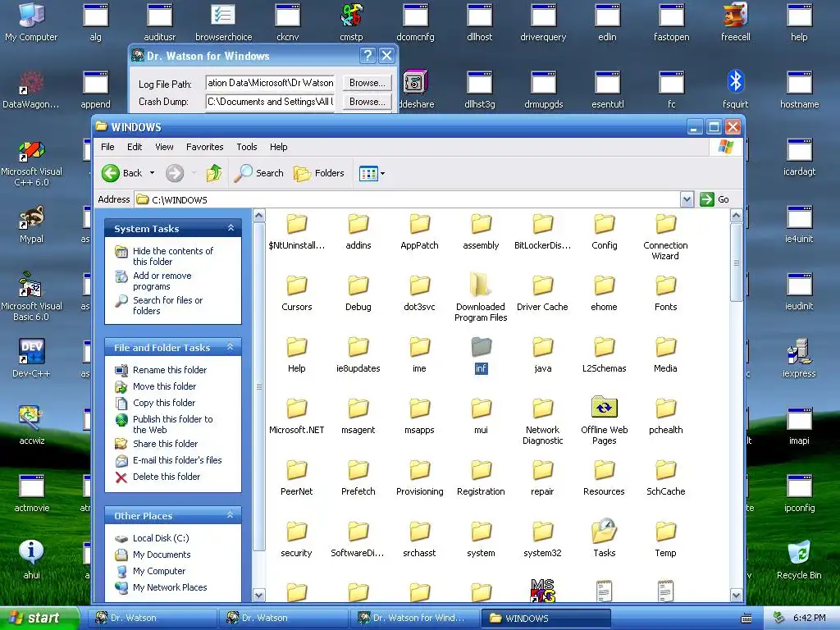This screenshot has width=840, height=630.
Task: Collapse the System Tasks panel
Action: click(231, 228)
